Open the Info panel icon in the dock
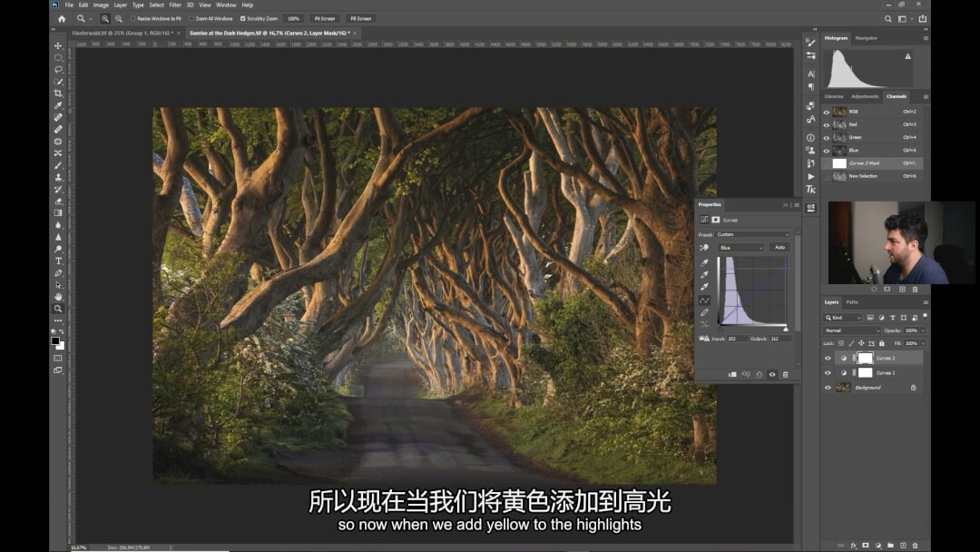This screenshot has height=552, width=980. (810, 137)
